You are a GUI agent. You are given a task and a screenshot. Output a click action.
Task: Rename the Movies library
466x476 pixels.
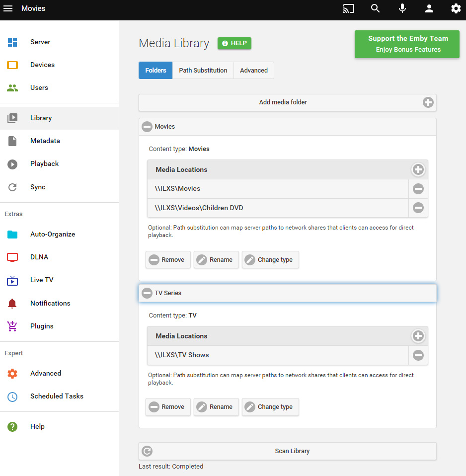tap(216, 260)
